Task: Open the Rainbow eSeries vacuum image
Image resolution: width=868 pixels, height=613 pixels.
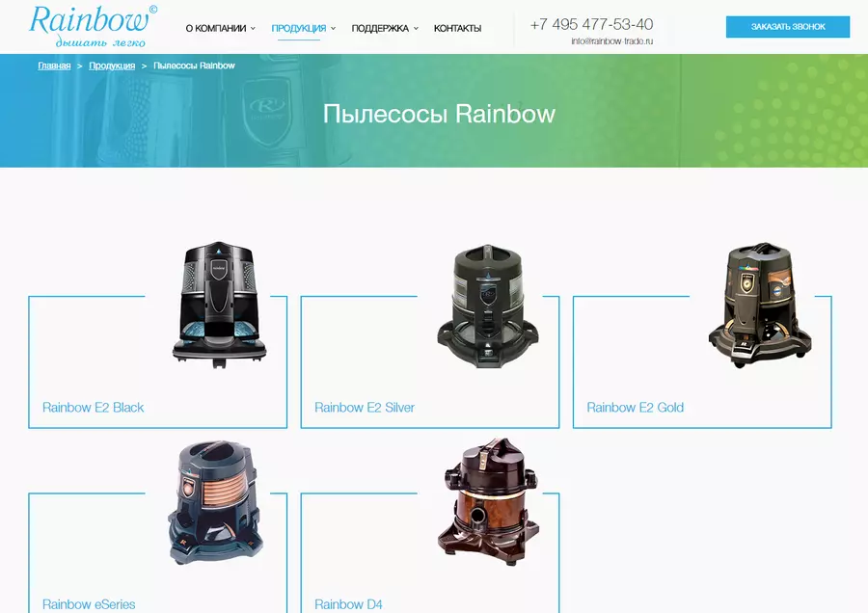Action: tap(216, 502)
